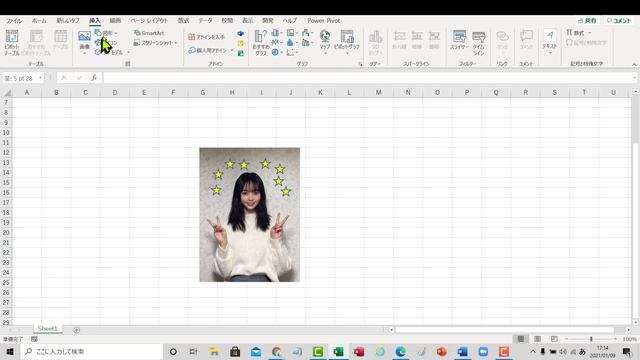The width and height of the screenshot is (640, 360).
Task: Click in the formula bar input
Action: coord(367,78)
